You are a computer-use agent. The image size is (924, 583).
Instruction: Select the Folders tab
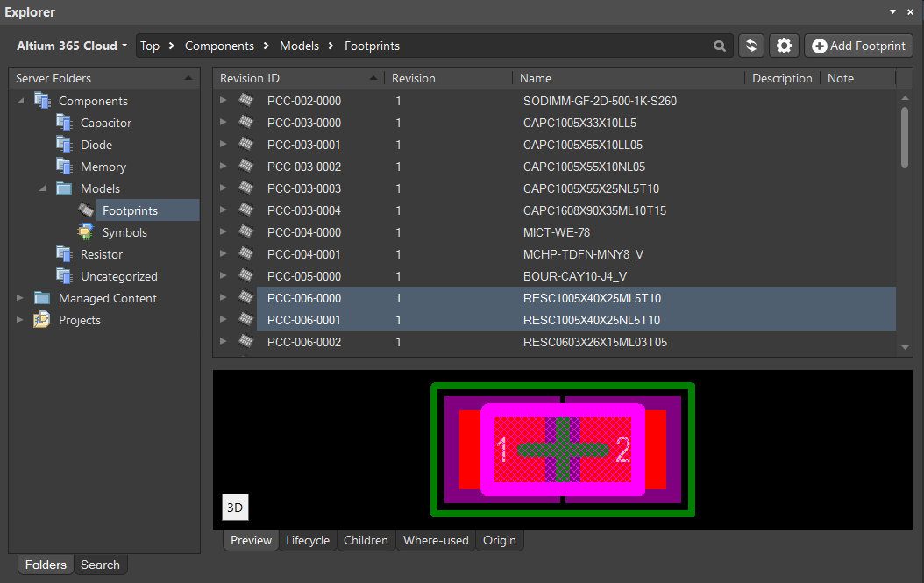(x=46, y=565)
